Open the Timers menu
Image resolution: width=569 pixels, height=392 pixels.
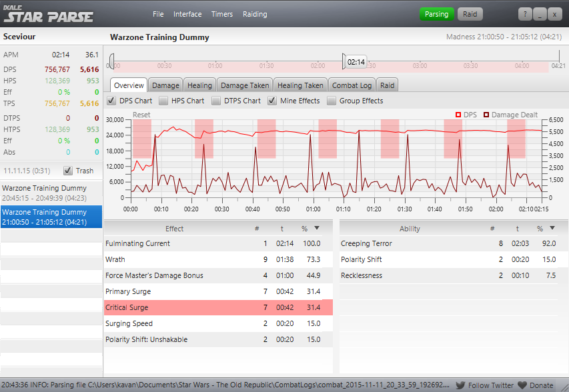tap(221, 14)
